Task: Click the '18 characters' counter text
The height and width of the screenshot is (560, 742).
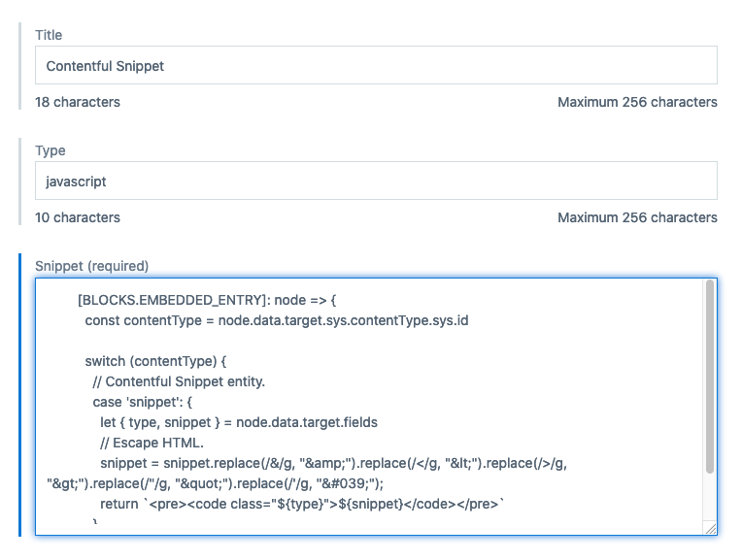Action: pyautogui.click(x=78, y=102)
